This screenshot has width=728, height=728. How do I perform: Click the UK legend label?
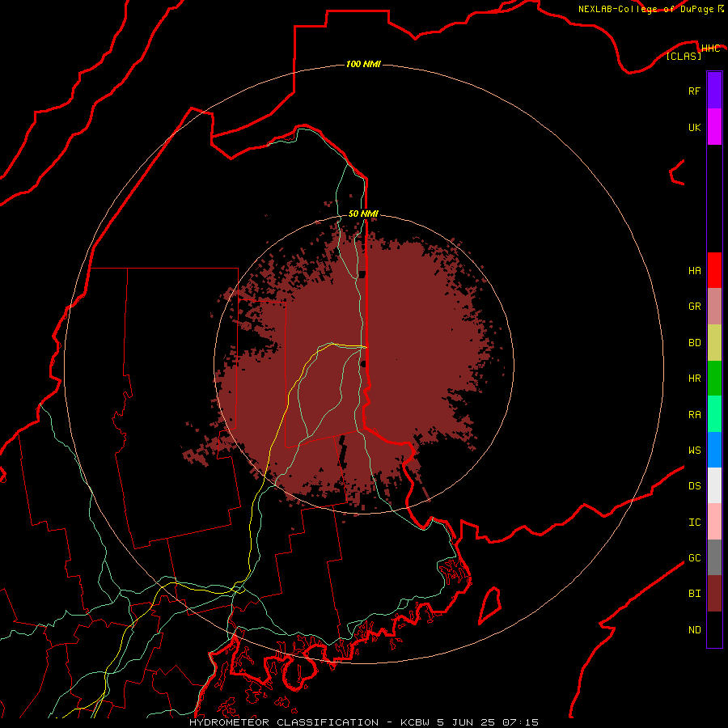(694, 127)
